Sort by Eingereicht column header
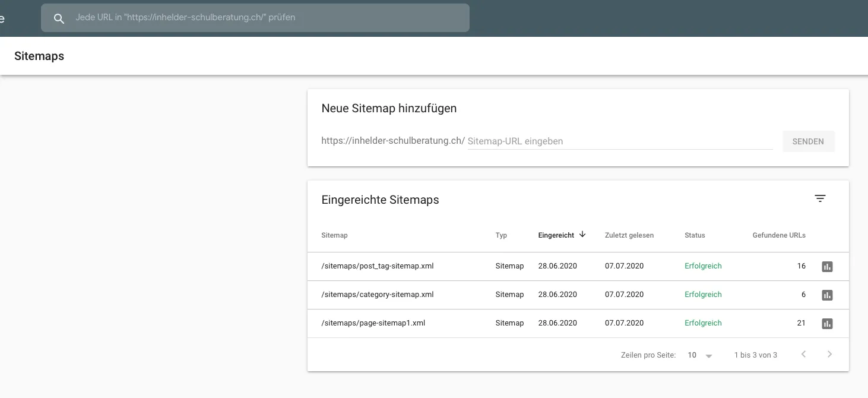 tap(556, 235)
